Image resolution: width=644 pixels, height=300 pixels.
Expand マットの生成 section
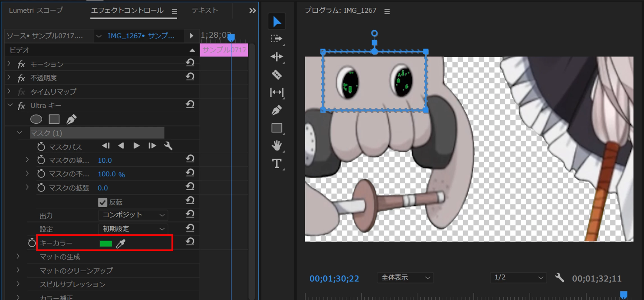point(18,256)
